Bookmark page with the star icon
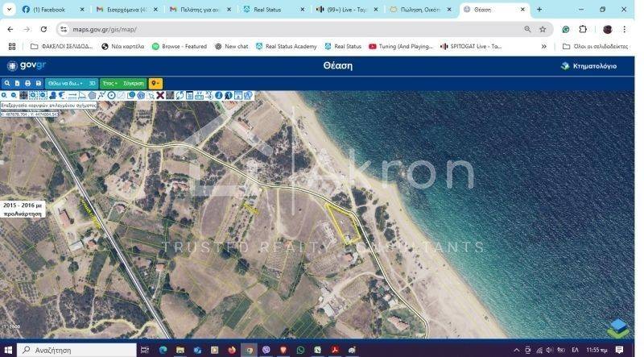644x357 pixels. pos(543,29)
